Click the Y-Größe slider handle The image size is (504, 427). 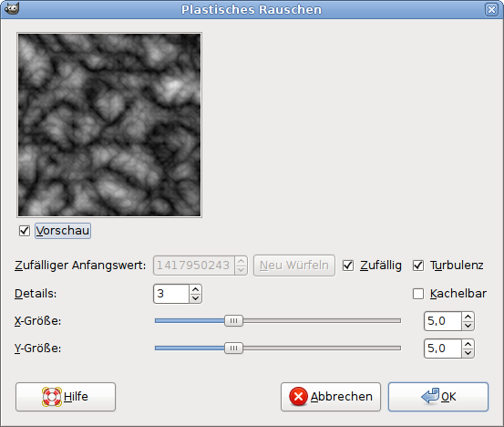coord(233,349)
